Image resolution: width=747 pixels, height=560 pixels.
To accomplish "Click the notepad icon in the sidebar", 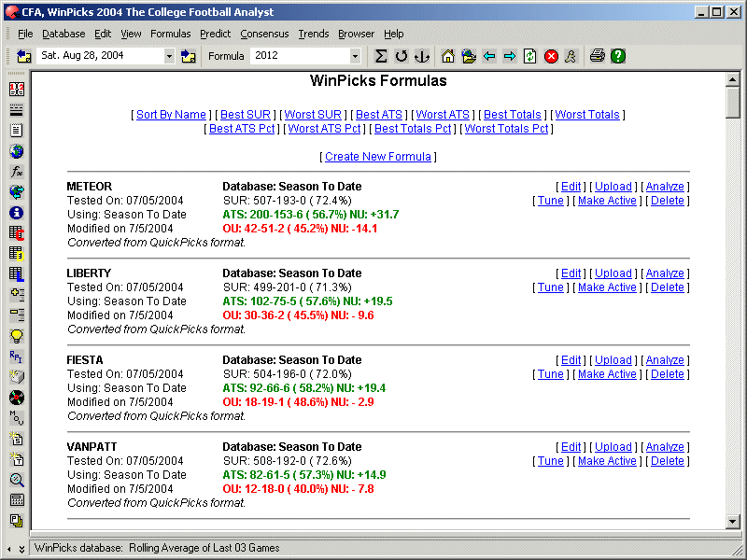I will point(17,130).
